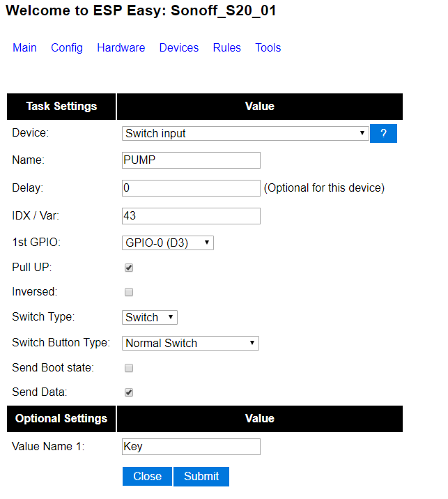Screen dimensions: 448x499
Task: Enable the Send Boot state checkbox
Action: tap(129, 368)
